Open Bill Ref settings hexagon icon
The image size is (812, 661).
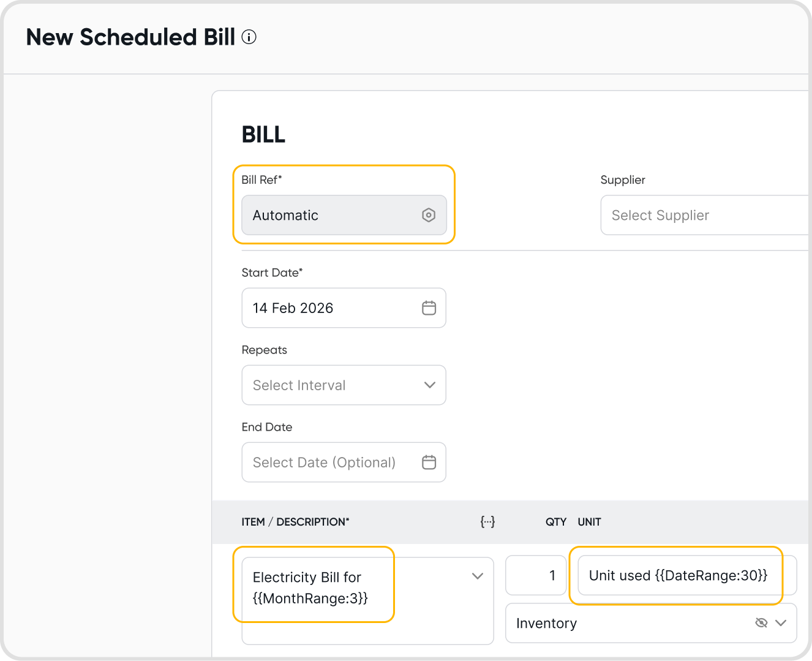click(x=429, y=215)
